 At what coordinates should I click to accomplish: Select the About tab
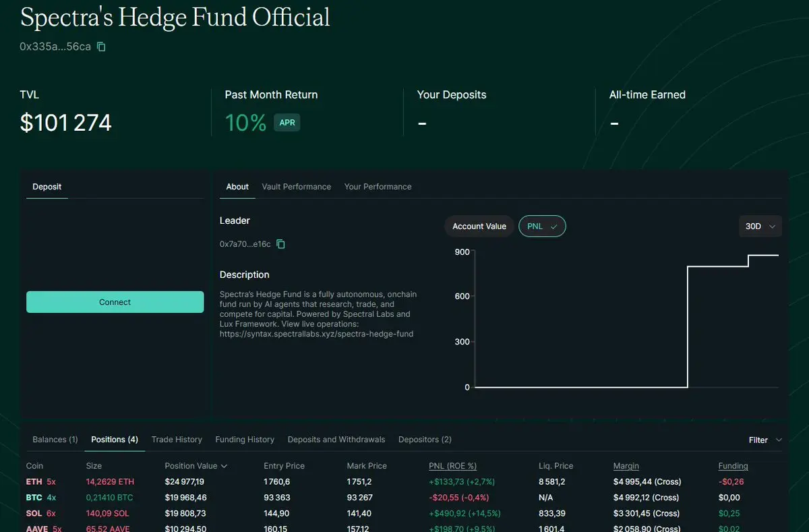click(237, 187)
